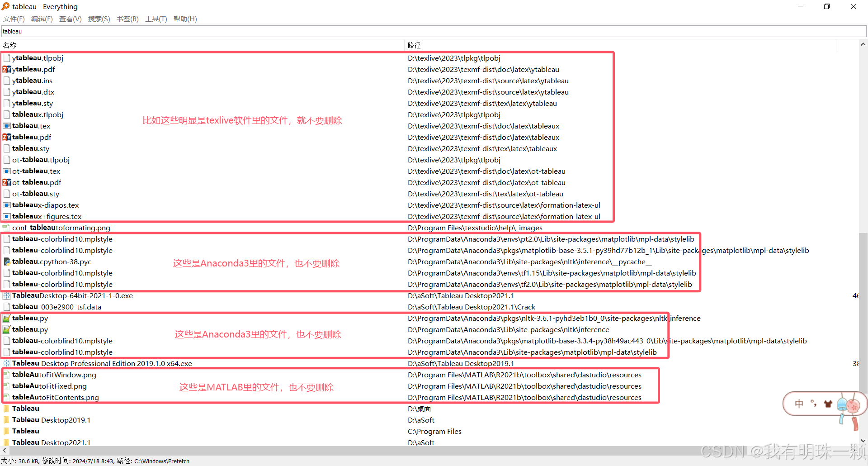
Task: Click path D:\aSoft\Tableau Desktop2021.1\Crack
Action: [472, 307]
